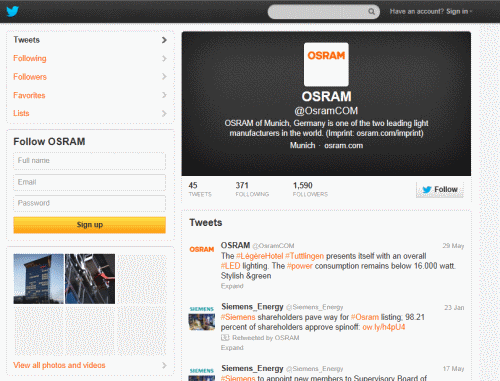Open the building photo thumbnail
500x381 pixels.
[x=38, y=279]
